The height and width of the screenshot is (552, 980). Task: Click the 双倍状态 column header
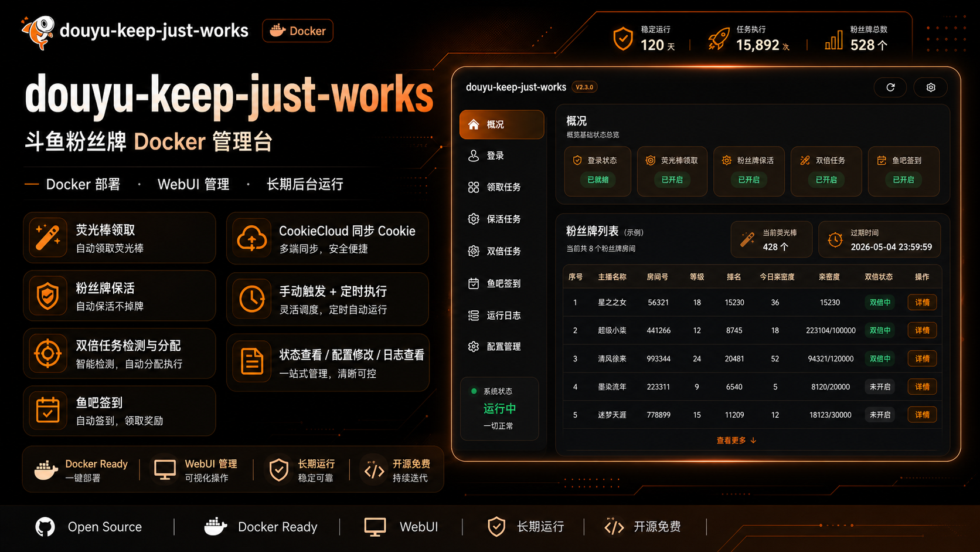pyautogui.click(x=879, y=277)
